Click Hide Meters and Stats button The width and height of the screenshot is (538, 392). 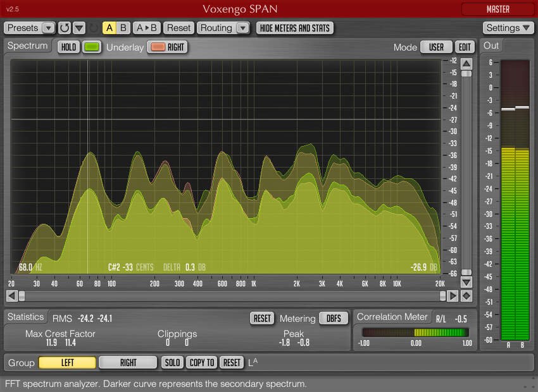tap(295, 28)
